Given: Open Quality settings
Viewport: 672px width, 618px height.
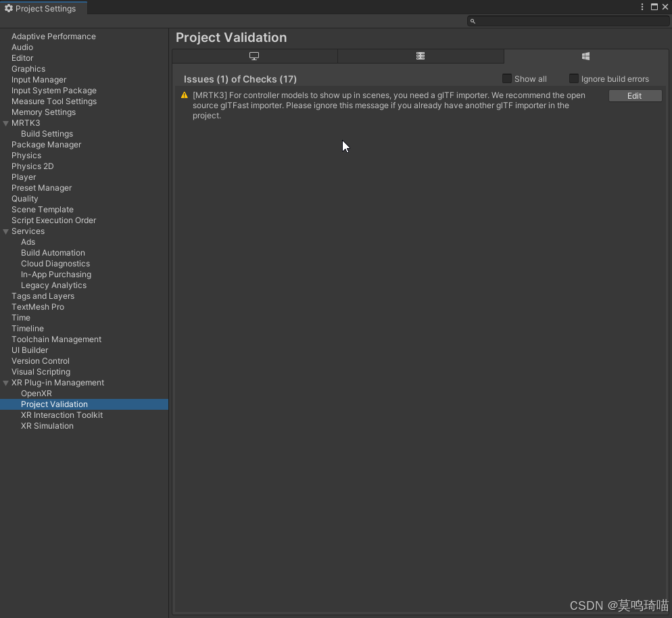Looking at the screenshot, I should pyautogui.click(x=25, y=198).
